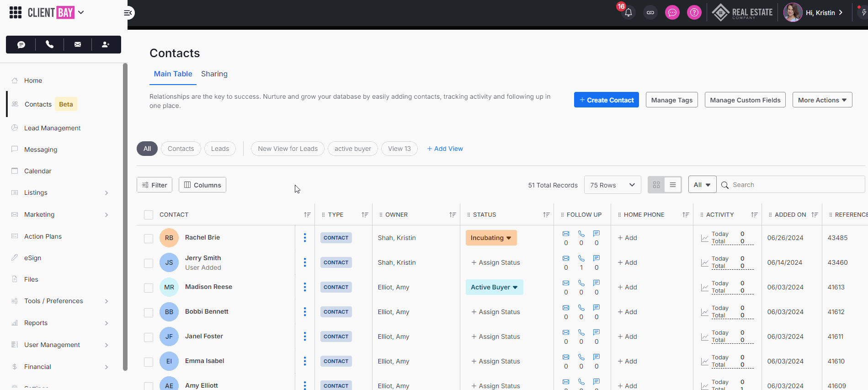Image resolution: width=868 pixels, height=390 pixels.
Task: Sort by the ADDED ON column sort icon
Action: pyautogui.click(x=815, y=214)
